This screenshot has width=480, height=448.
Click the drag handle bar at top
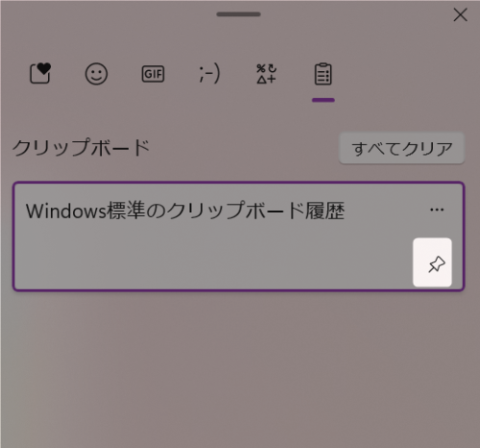pos(238,14)
